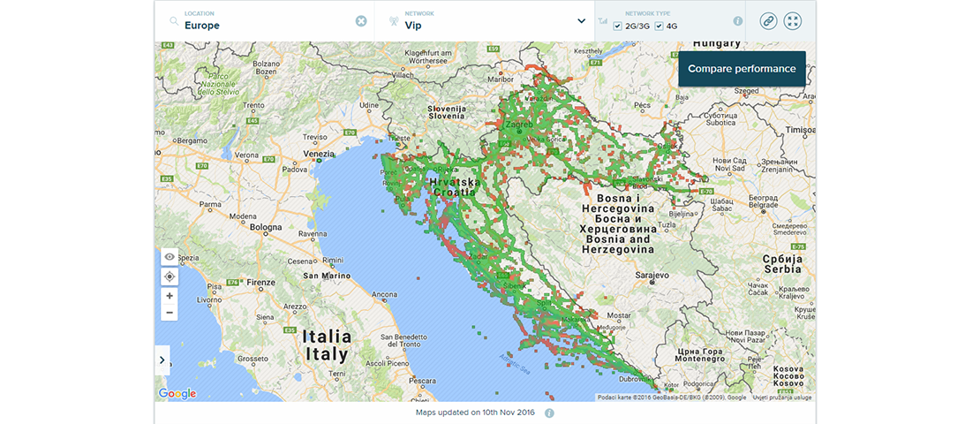Toggle the 2G/3G network type checkbox
The width and height of the screenshot is (980, 424).
click(x=617, y=26)
